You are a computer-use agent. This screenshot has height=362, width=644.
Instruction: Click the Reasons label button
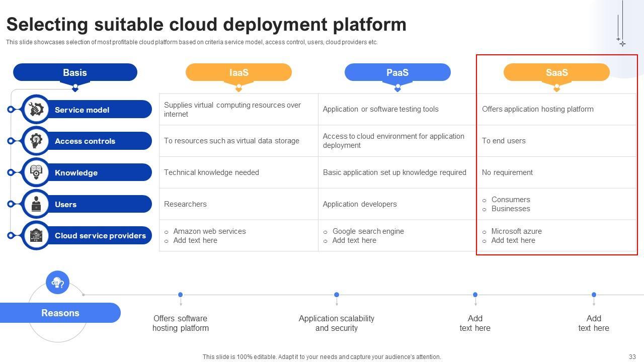click(60, 313)
